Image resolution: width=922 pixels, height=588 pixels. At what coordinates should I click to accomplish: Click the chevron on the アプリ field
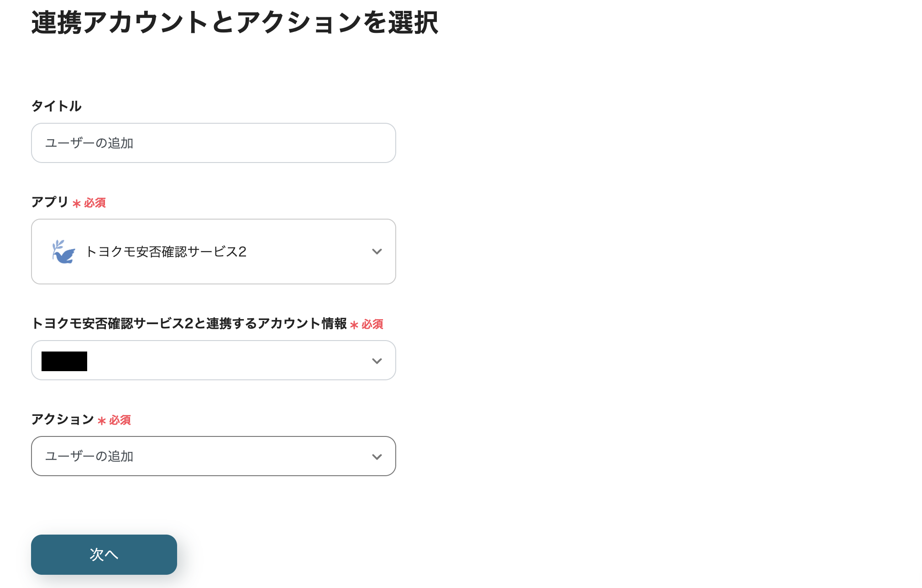pos(377,252)
